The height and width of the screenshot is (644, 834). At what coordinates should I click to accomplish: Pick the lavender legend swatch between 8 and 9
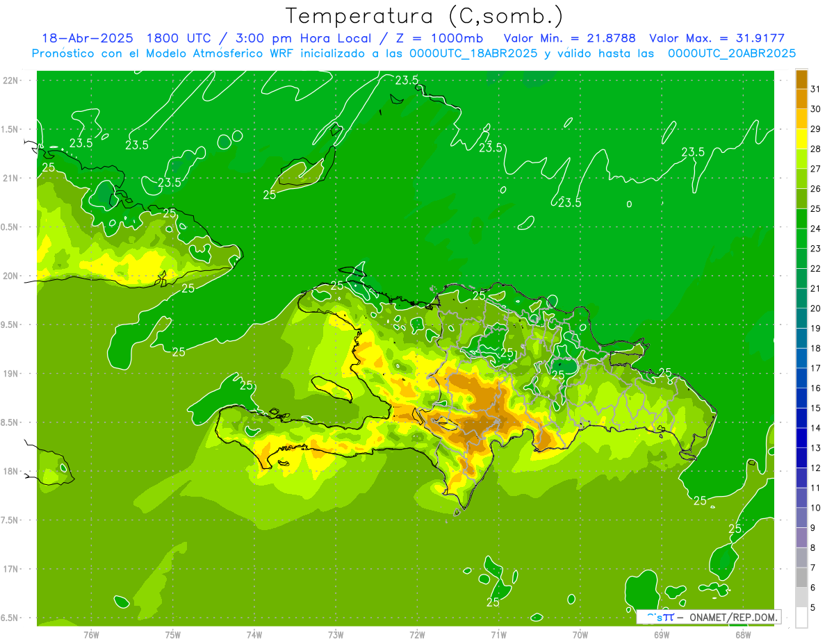[x=801, y=538]
